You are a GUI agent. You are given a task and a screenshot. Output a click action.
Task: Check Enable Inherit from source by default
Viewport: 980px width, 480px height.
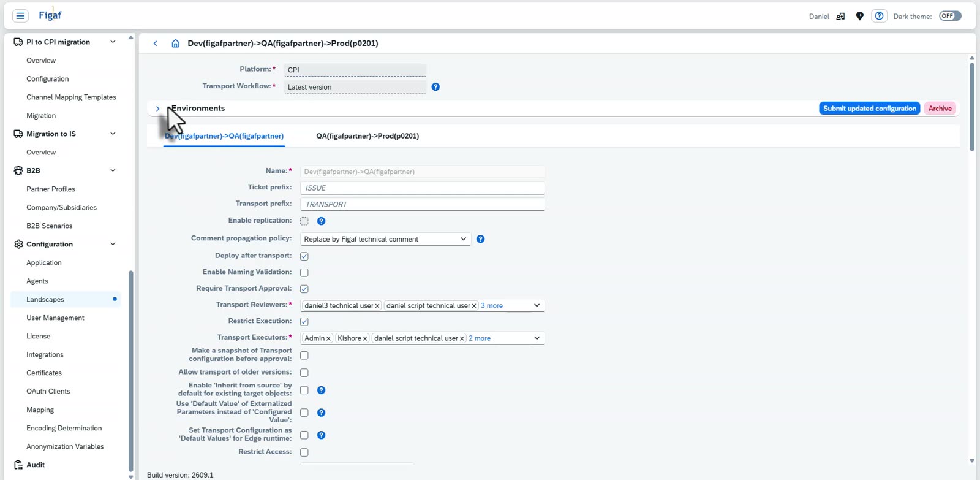[304, 390]
